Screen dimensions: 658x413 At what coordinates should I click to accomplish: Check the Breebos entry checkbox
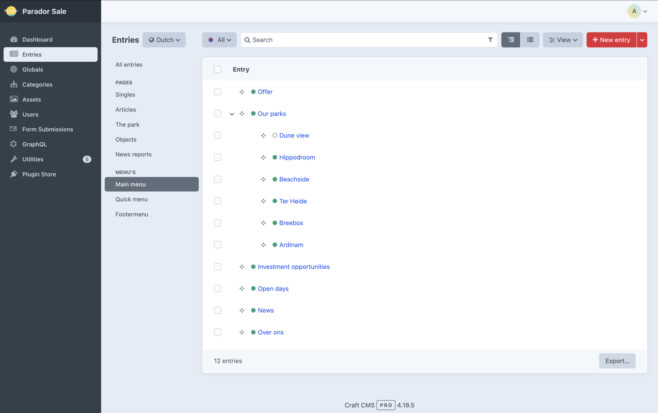tap(217, 222)
